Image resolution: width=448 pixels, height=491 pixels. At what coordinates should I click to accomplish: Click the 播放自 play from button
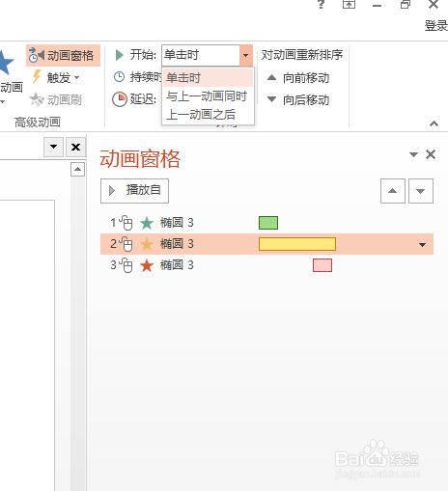[134, 191]
